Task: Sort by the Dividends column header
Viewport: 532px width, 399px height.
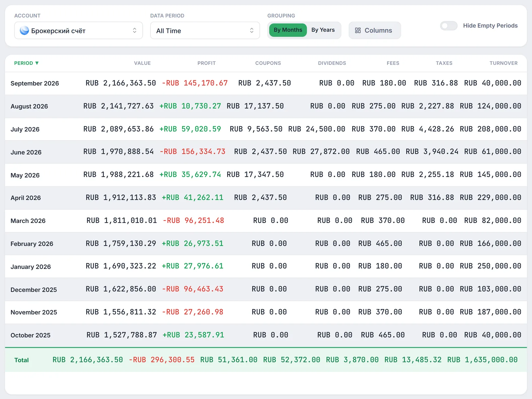Action: 332,63
